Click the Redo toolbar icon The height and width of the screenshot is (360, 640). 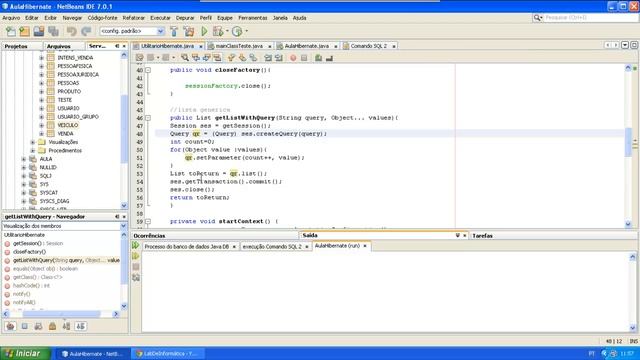(86, 31)
